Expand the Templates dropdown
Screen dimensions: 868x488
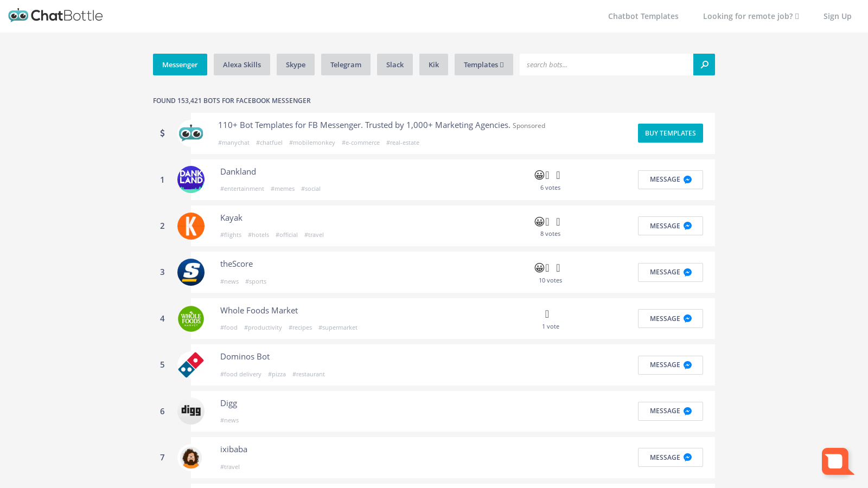(484, 65)
